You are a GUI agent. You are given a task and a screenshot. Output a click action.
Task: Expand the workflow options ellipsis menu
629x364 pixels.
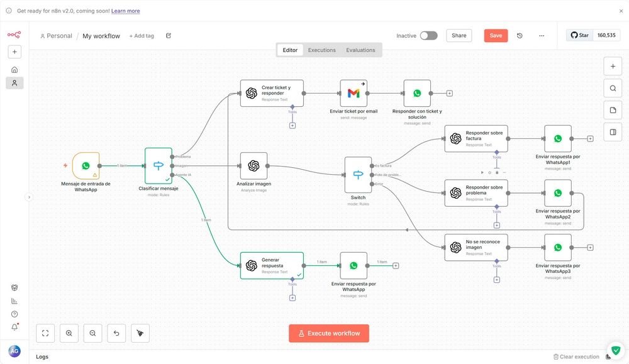[542, 36]
